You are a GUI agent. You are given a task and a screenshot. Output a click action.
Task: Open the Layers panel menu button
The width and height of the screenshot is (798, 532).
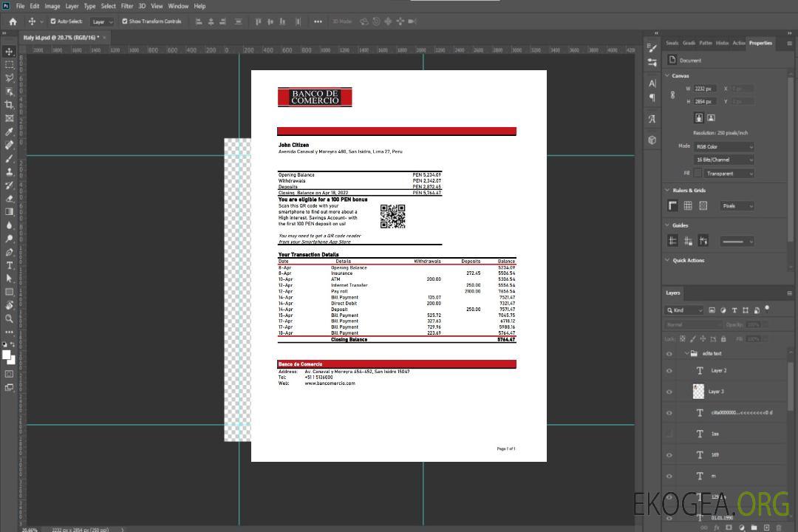(x=788, y=293)
